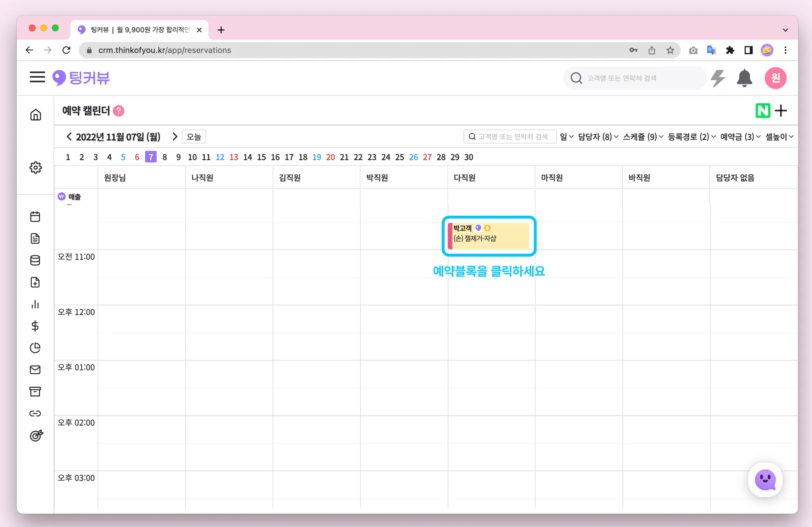Viewport: 812px width, 527px height.
Task: Click the 오늘 button
Action: (194, 137)
